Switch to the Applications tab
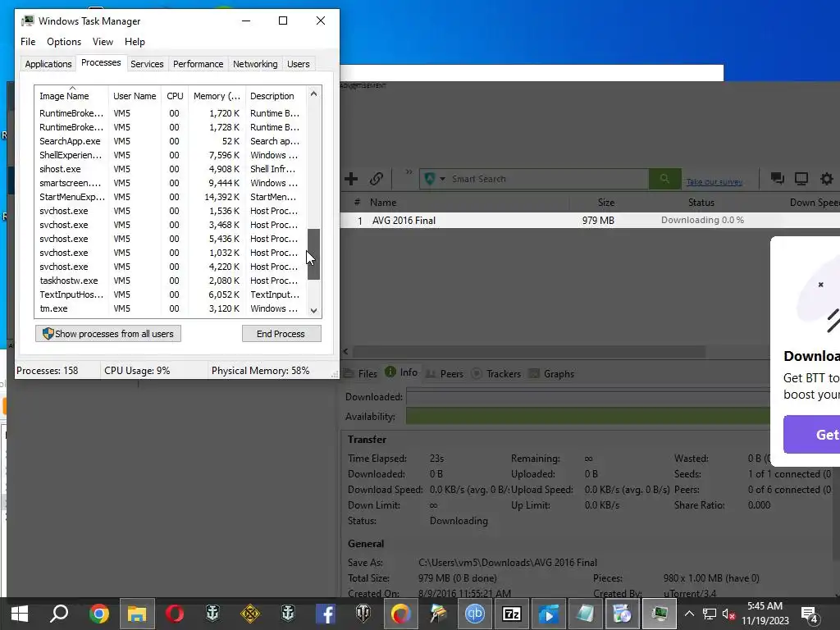 (x=48, y=64)
